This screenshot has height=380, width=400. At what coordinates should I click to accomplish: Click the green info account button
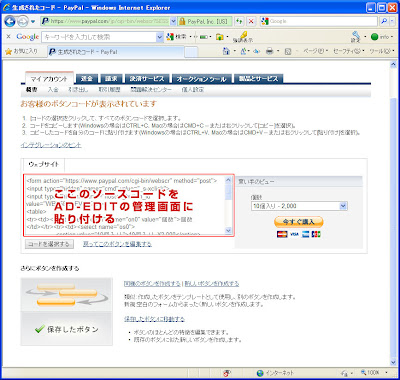(380, 37)
